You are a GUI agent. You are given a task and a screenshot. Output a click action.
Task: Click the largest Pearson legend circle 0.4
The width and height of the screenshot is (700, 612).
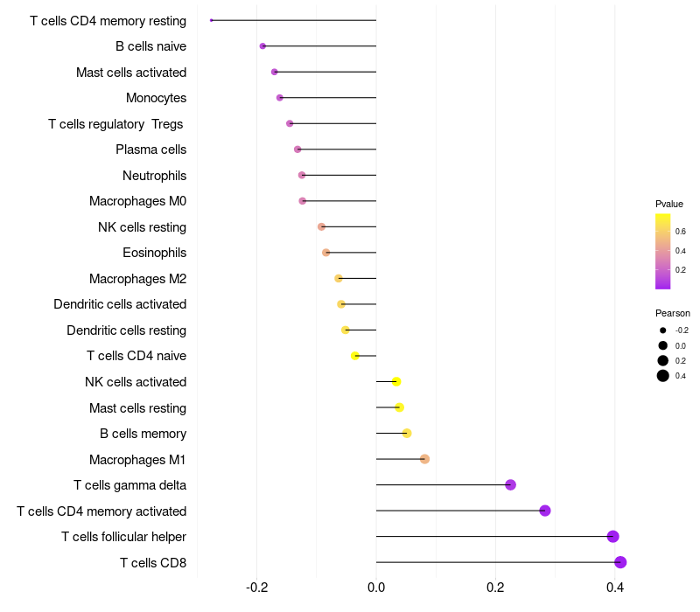pos(662,376)
